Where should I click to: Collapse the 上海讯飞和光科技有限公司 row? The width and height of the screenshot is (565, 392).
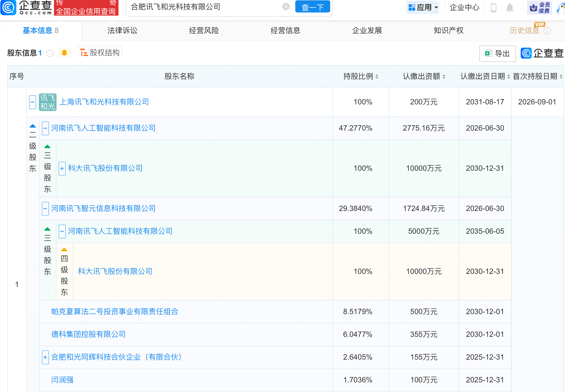(x=32, y=102)
